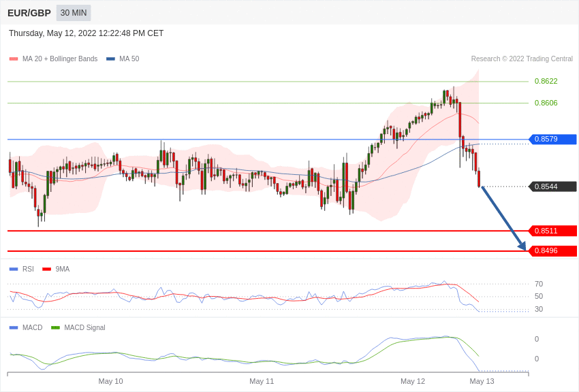Click the Research © 2022 Trading Central credit
The height and width of the screenshot is (392, 579).
[x=522, y=59]
